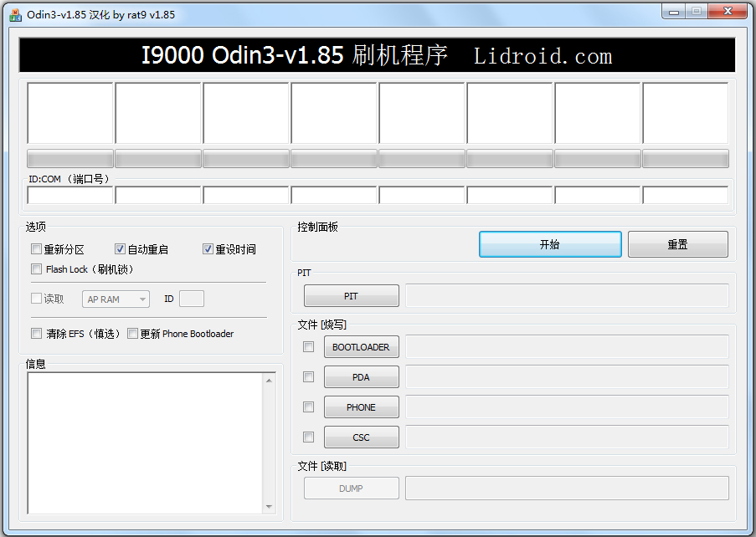The width and height of the screenshot is (756, 537).
Task: Check the 更新 Phone Bootloader option
Action: tap(132, 333)
